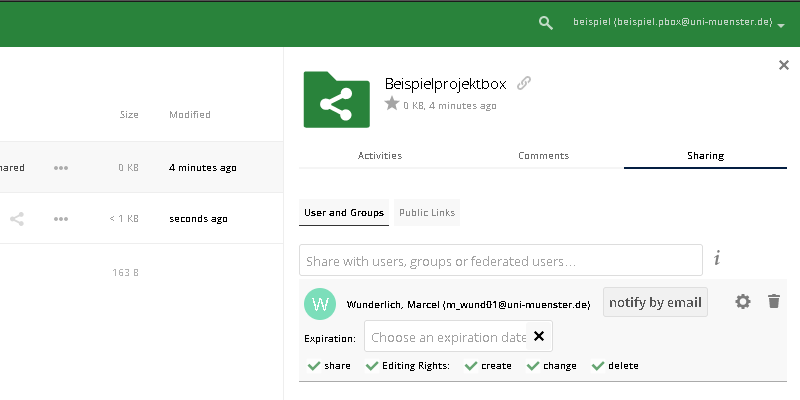800x400 pixels.
Task: Switch to the Comments tab
Action: (x=543, y=156)
